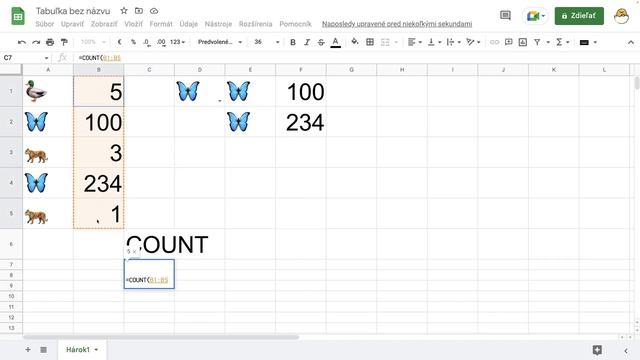Image resolution: width=640 pixels, height=360 pixels.
Task: Click the Merge cells icon
Action: tap(385, 42)
